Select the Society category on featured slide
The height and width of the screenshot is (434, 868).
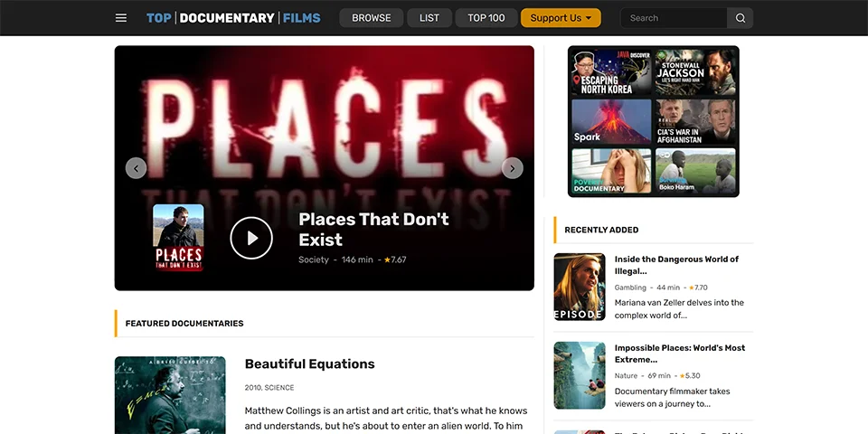[x=314, y=259]
